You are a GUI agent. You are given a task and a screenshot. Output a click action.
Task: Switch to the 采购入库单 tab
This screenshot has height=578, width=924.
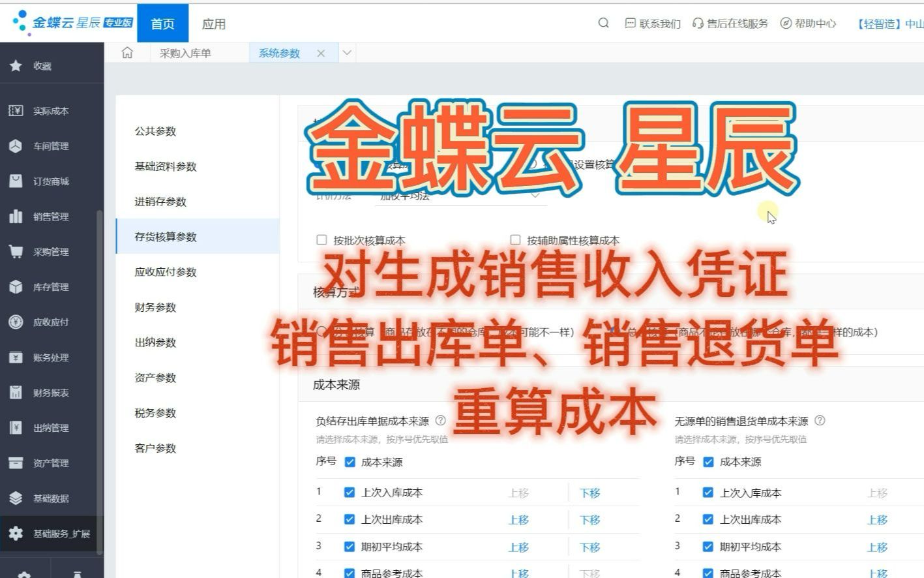(185, 53)
